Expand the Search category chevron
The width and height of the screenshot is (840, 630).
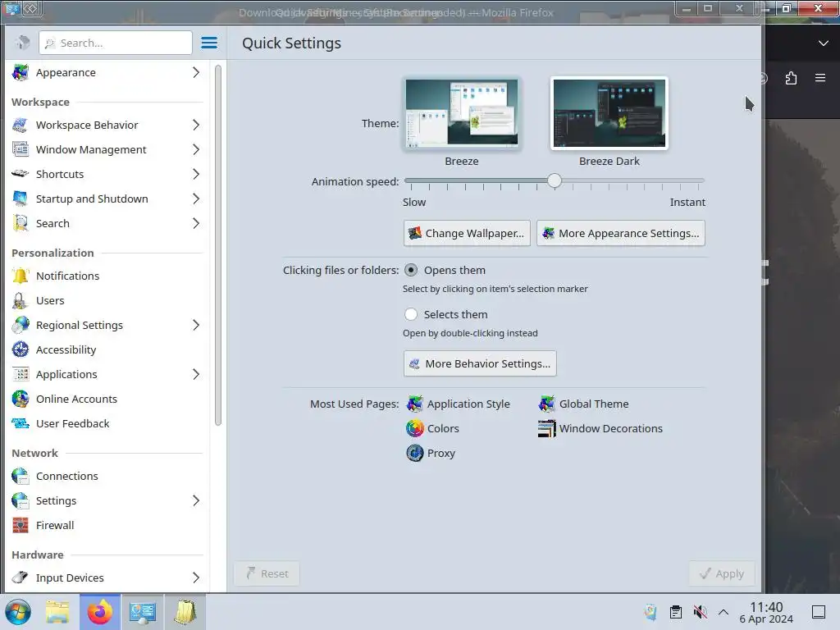(x=196, y=223)
